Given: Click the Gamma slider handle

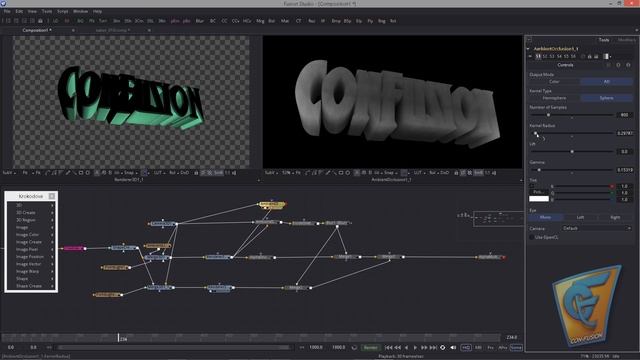Looking at the screenshot, I should 539,170.
